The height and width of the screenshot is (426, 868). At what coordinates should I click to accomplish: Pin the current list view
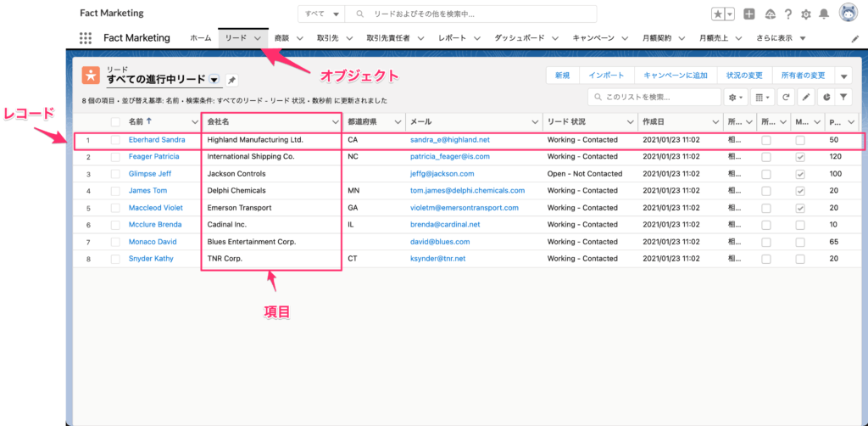(x=232, y=80)
